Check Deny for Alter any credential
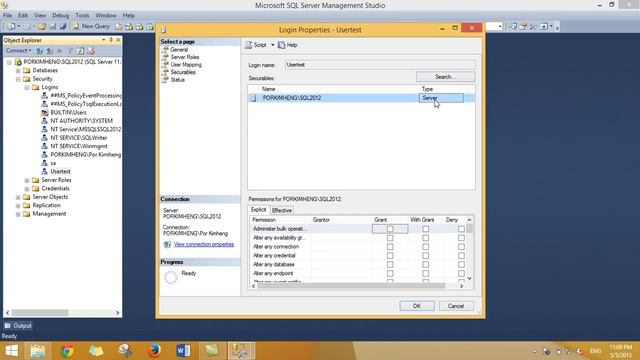Image resolution: width=640 pixels, height=360 pixels. [x=461, y=256]
